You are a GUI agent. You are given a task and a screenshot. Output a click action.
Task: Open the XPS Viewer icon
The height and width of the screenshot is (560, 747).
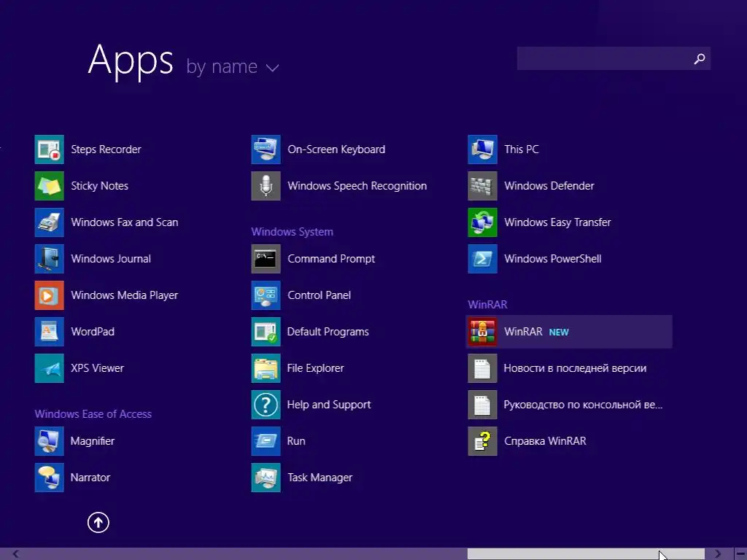(49, 368)
